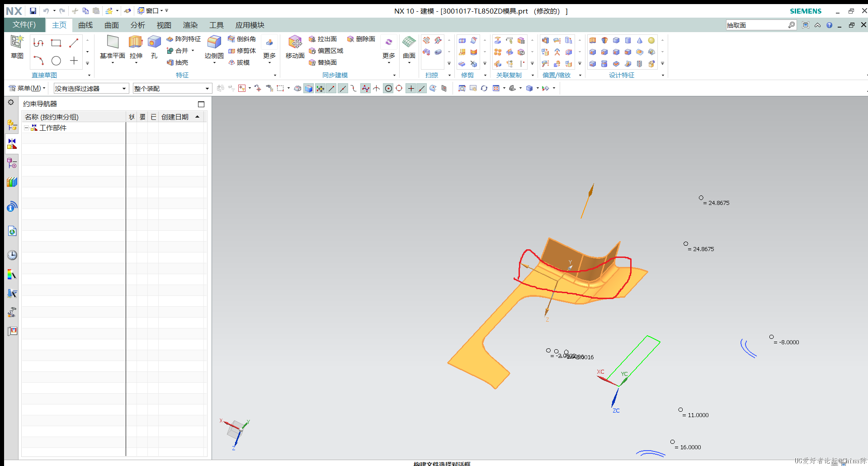
Task: Select the line sketch tool
Action: [74, 43]
